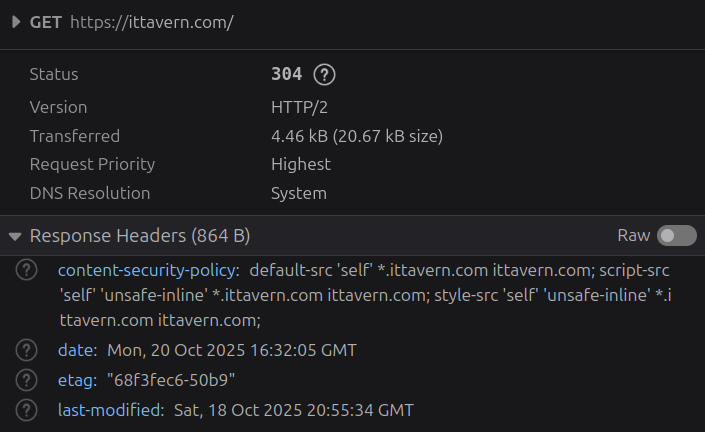Click help icon next to date header
This screenshot has width=705, height=432.
click(x=28, y=350)
